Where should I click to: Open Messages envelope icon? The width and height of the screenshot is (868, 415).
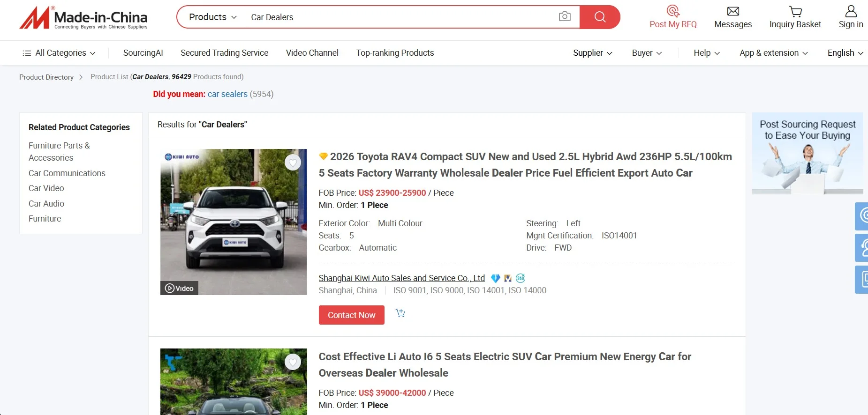coord(733,11)
